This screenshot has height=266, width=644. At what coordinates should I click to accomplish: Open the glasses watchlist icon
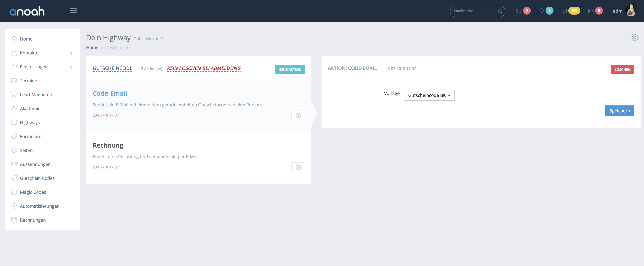(519, 11)
